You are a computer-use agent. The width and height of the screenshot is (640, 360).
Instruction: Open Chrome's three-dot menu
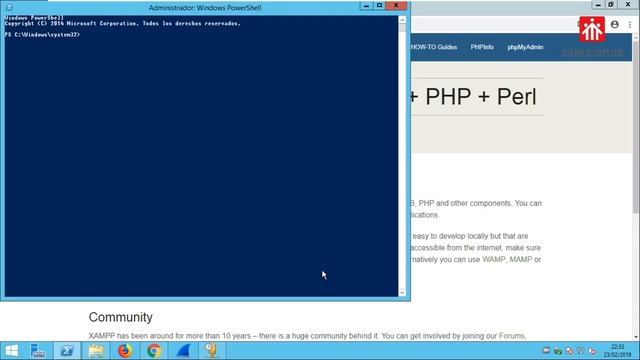[x=630, y=24]
